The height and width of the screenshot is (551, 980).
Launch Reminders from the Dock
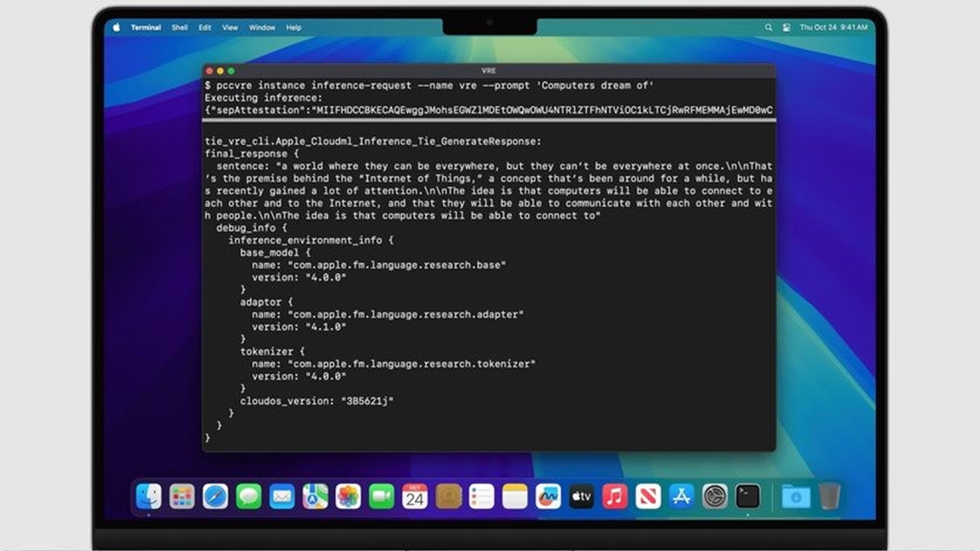click(x=482, y=497)
